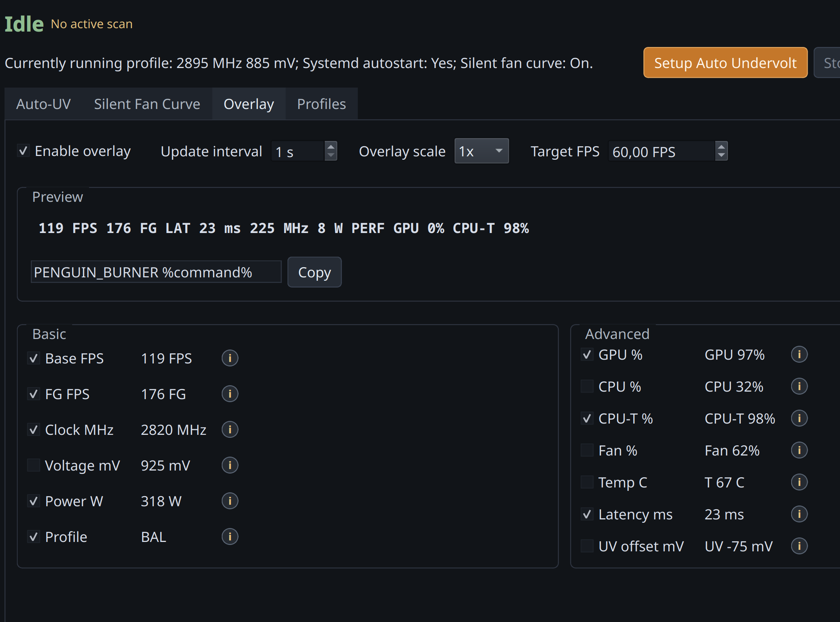Viewport: 840px width, 622px height.
Task: Open info icon for Base FPS
Action: pos(230,358)
